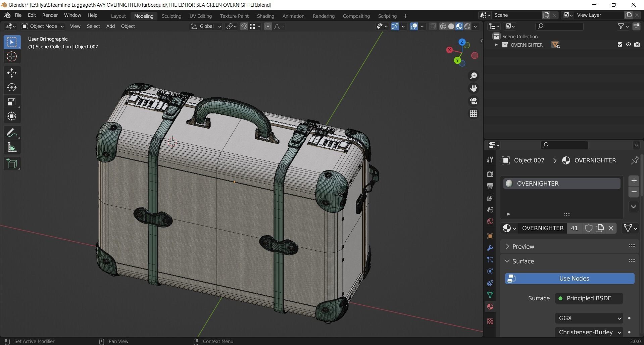
Task: Select the Measure tool
Action: click(x=12, y=147)
